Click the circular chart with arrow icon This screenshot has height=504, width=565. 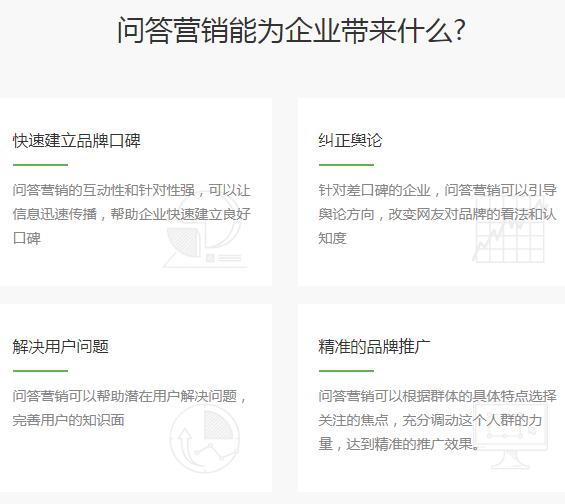[x=205, y=438]
